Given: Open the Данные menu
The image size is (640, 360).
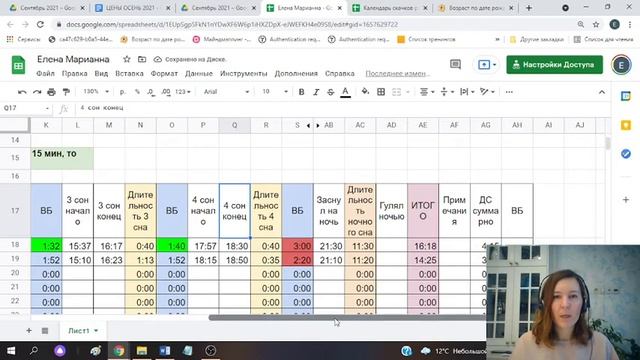Looking at the screenshot, I should [199, 73].
